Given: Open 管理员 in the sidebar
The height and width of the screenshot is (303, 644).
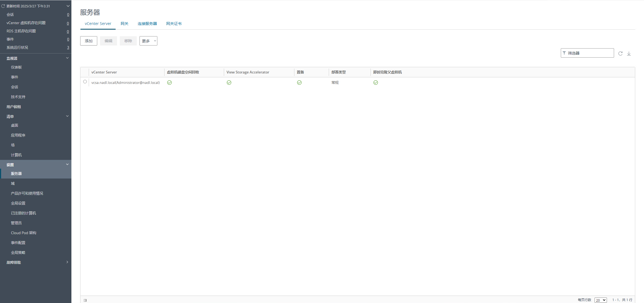Looking at the screenshot, I should click(16, 223).
